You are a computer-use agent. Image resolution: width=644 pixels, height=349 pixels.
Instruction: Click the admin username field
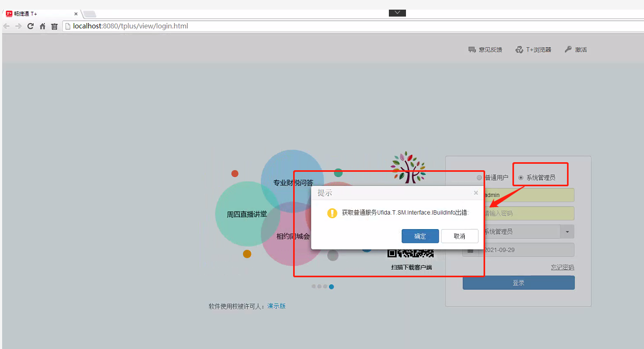(x=518, y=195)
